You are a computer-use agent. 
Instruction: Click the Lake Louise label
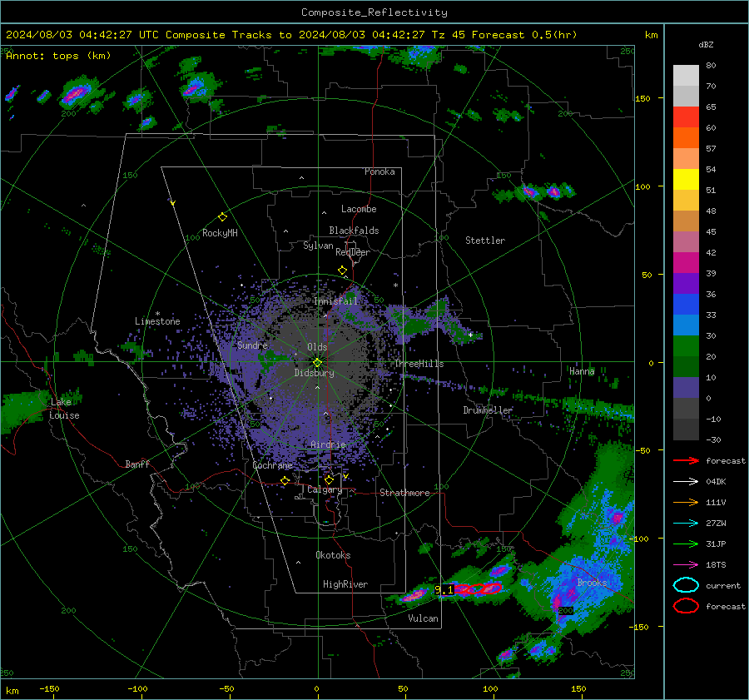(64, 409)
